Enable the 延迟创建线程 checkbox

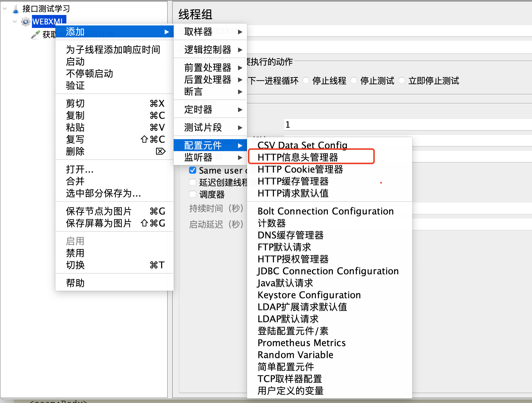coord(193,182)
